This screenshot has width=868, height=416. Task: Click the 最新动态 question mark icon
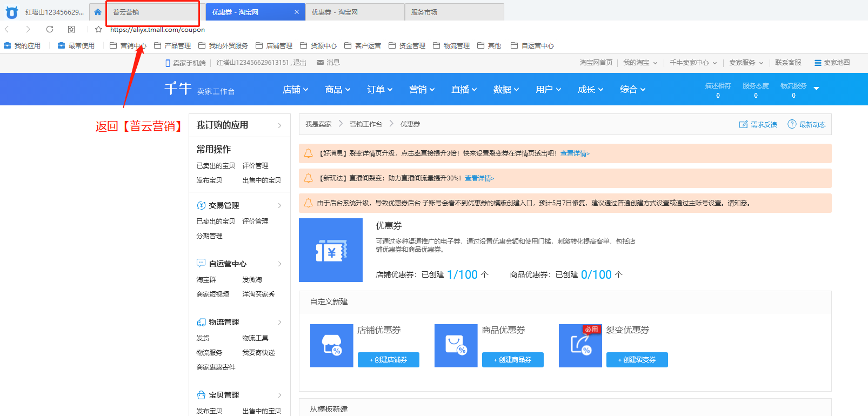point(792,124)
